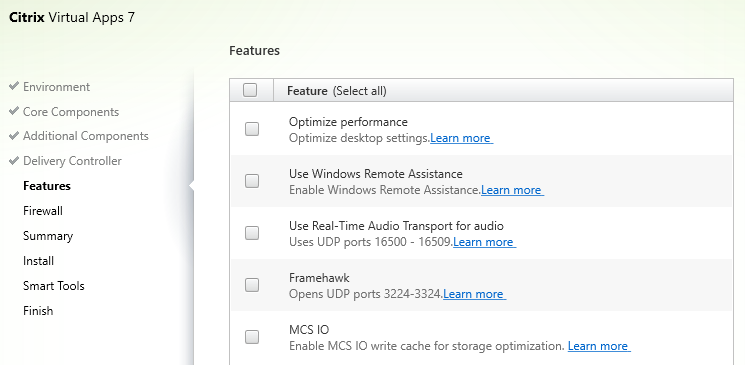Tick the Select all features checkbox
The image size is (745, 365).
(250, 90)
